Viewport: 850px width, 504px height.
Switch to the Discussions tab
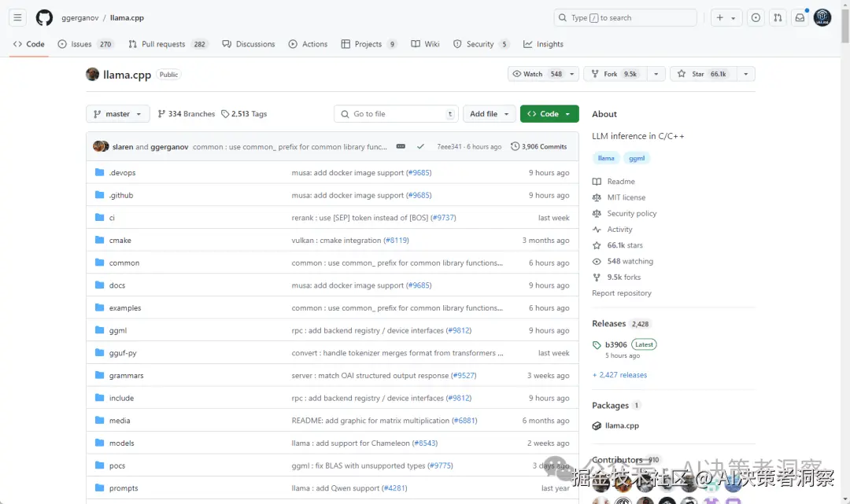[249, 44]
